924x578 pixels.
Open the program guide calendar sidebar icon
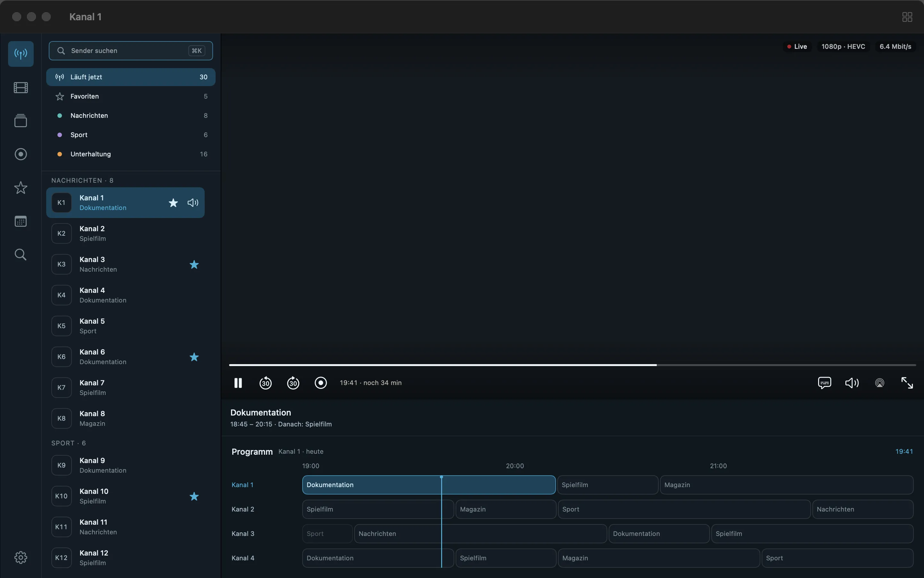pyautogui.click(x=21, y=221)
